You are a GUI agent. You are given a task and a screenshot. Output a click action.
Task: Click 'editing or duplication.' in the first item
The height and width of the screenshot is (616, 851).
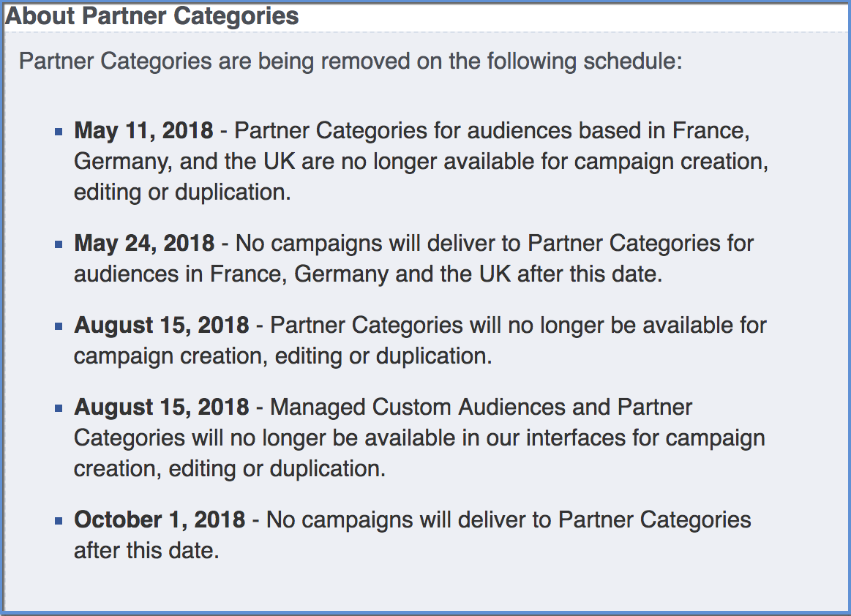coord(182,192)
